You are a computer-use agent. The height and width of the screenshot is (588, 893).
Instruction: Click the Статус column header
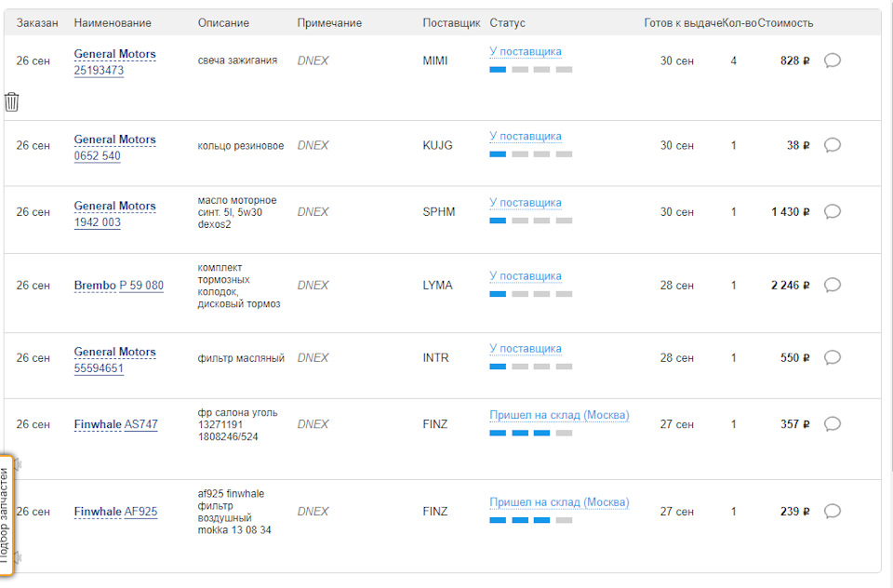click(x=508, y=23)
